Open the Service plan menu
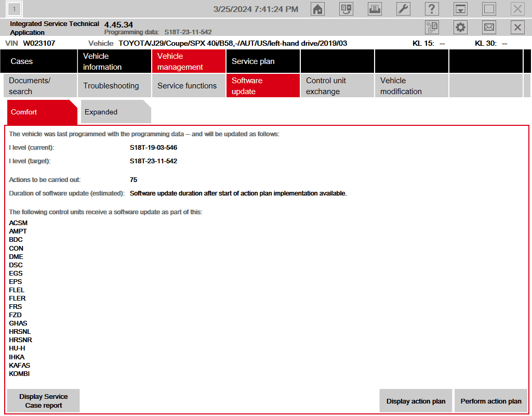The height and width of the screenshot is (416, 532). click(x=263, y=61)
